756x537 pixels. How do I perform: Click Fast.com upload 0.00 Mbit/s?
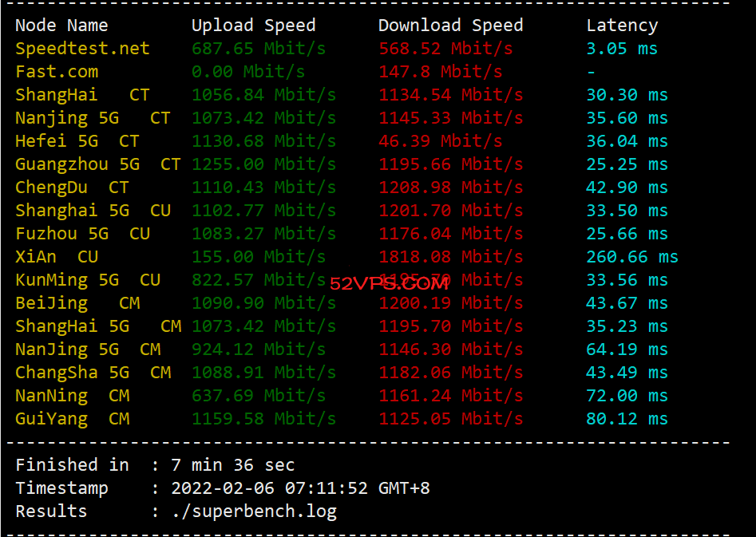tap(248, 72)
